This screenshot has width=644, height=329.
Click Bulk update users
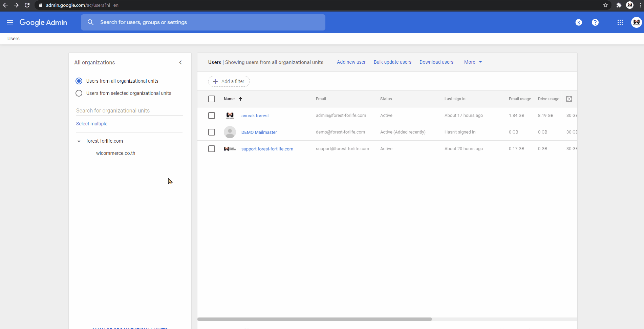[x=392, y=62]
